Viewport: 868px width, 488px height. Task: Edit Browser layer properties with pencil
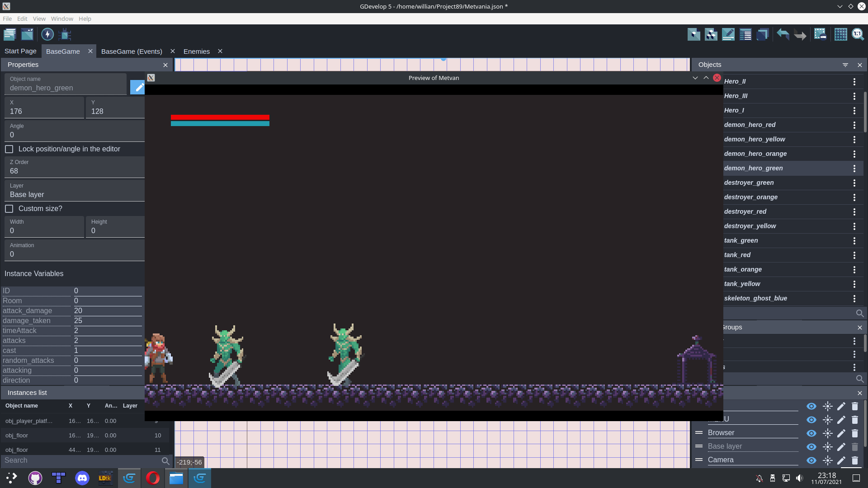pyautogui.click(x=841, y=433)
